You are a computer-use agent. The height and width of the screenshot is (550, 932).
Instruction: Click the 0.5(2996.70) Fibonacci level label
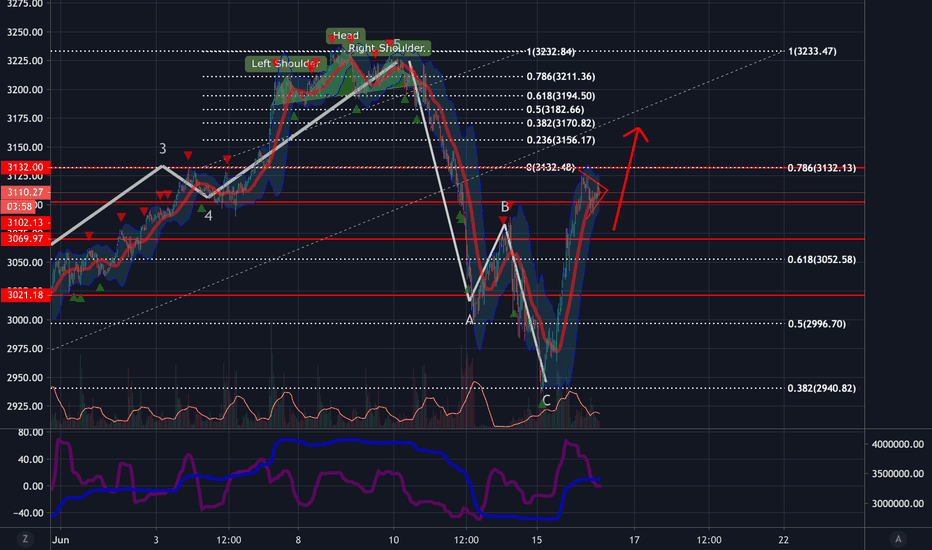point(817,323)
